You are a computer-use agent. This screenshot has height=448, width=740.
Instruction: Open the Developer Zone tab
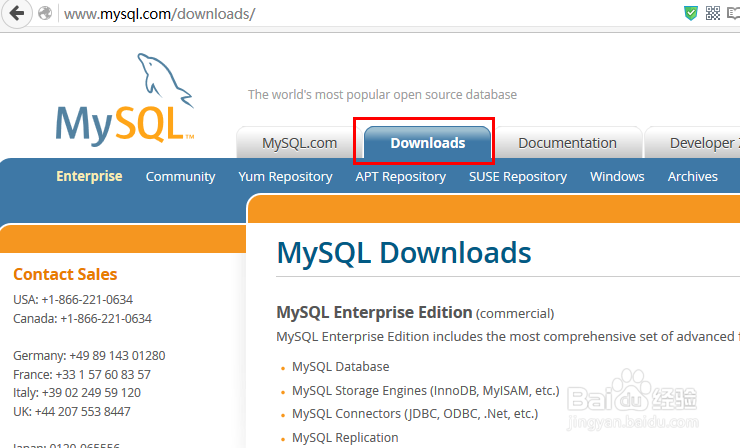[700, 143]
